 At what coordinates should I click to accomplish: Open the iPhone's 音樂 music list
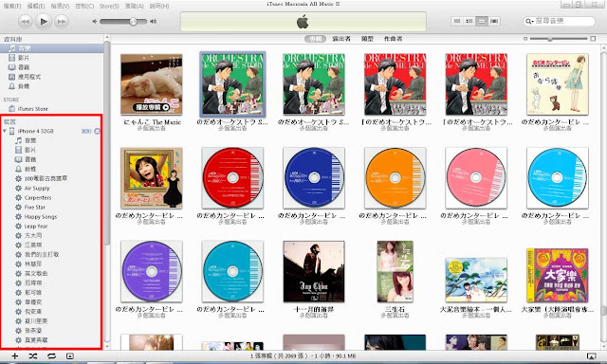(x=30, y=140)
